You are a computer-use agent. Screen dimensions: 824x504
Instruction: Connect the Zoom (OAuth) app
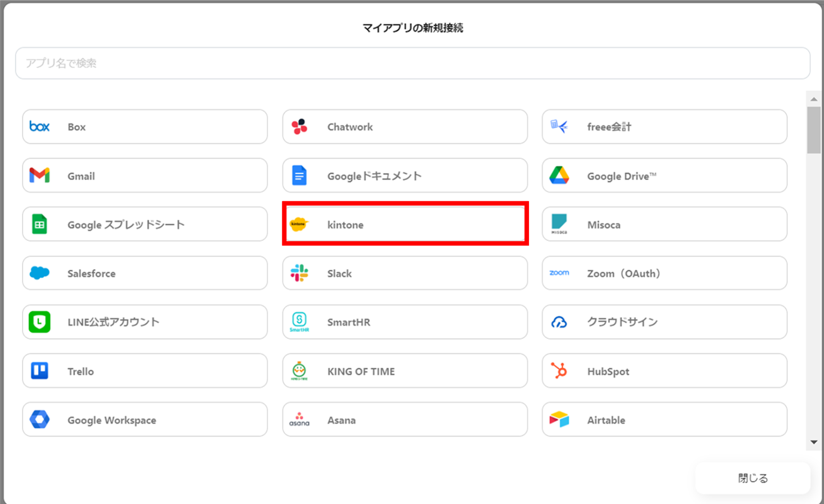(x=664, y=273)
